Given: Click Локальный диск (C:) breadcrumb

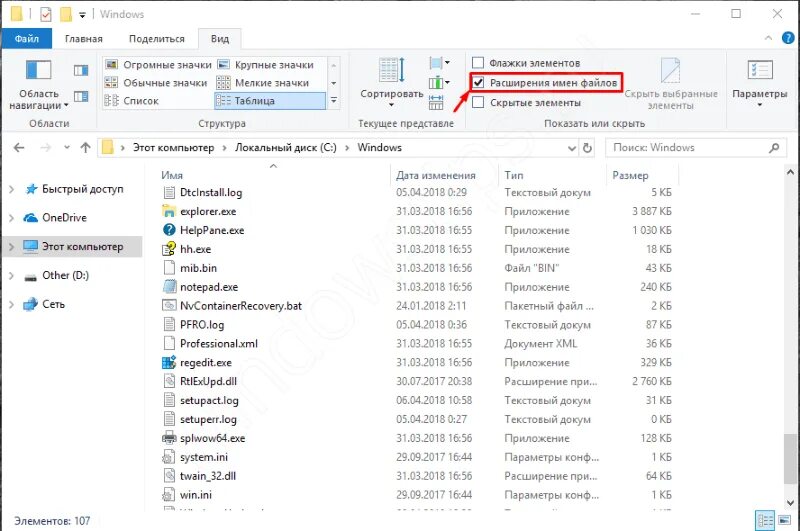Looking at the screenshot, I should 285,147.
